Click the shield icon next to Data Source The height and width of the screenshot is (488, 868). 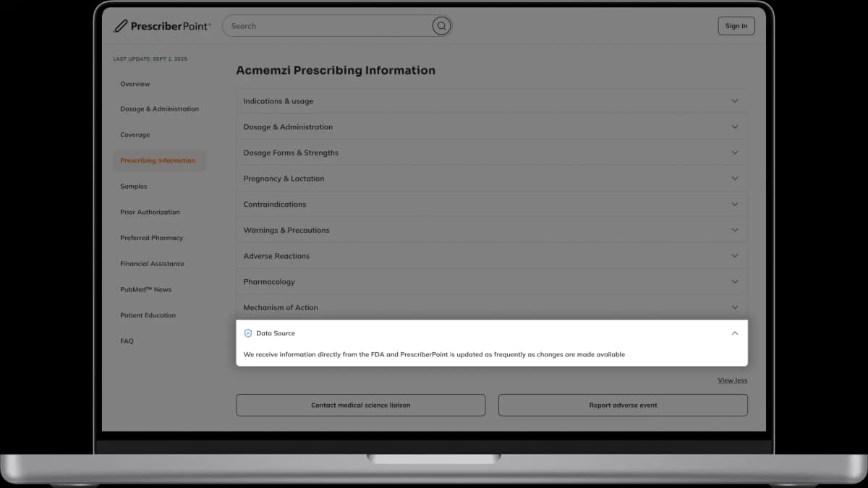(249, 333)
